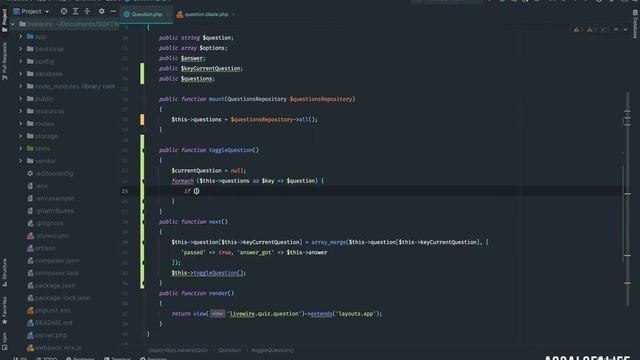640x360 pixels.
Task: Click the orange change marker on line 18
Action: tap(142, 120)
